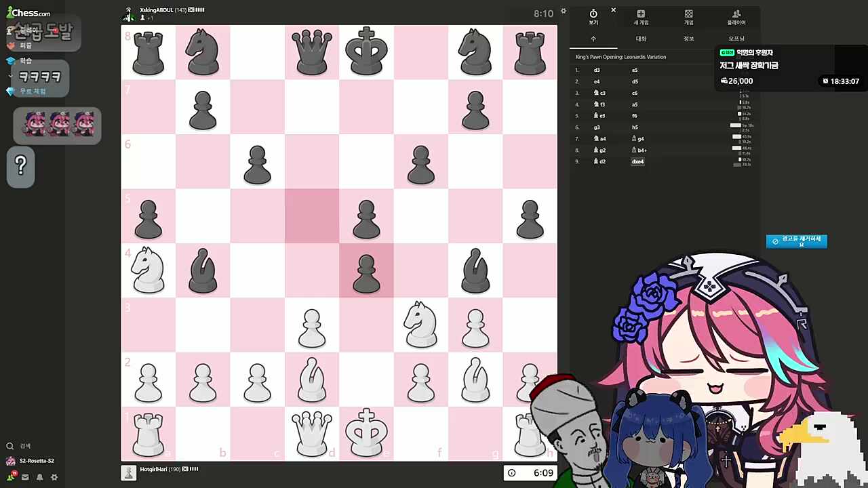Image resolution: width=868 pixels, height=488 pixels.
Task: Open the messages envelope icon
Action: coord(25,477)
